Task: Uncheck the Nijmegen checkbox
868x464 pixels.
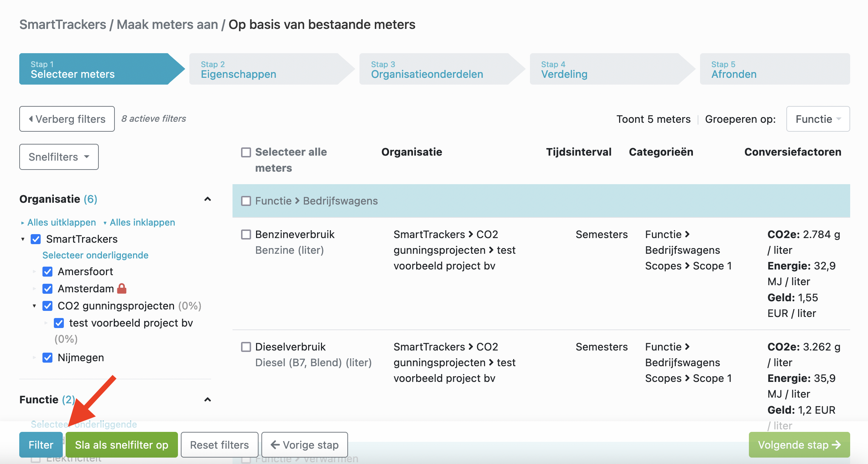Action: pyautogui.click(x=47, y=358)
